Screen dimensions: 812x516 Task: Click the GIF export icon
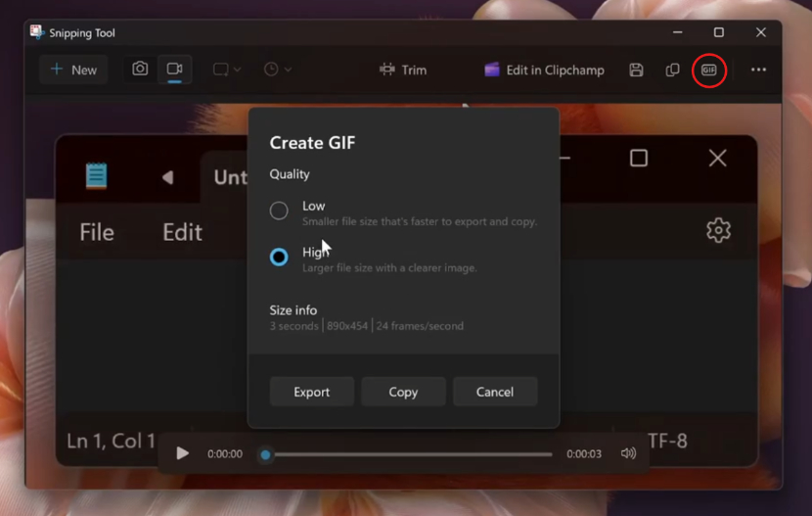[709, 70]
